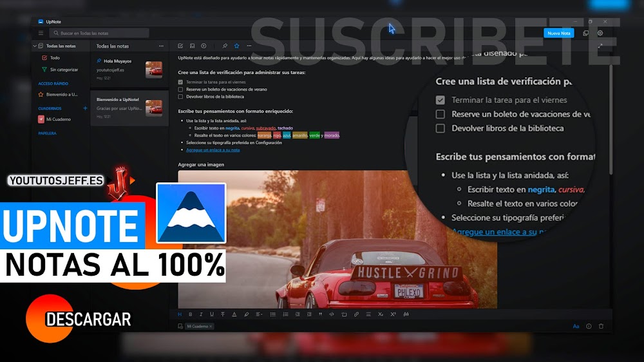Click the indent icon
This screenshot has height=362, width=644.
(309, 314)
